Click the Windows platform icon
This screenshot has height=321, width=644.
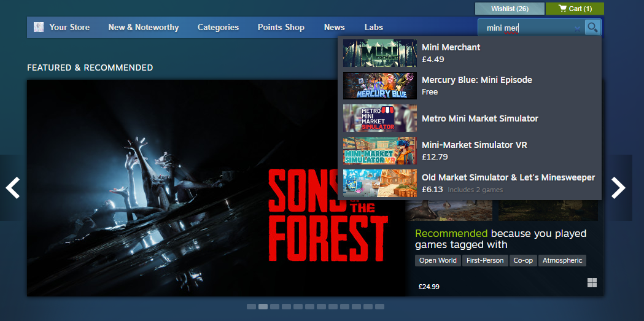pyautogui.click(x=592, y=282)
